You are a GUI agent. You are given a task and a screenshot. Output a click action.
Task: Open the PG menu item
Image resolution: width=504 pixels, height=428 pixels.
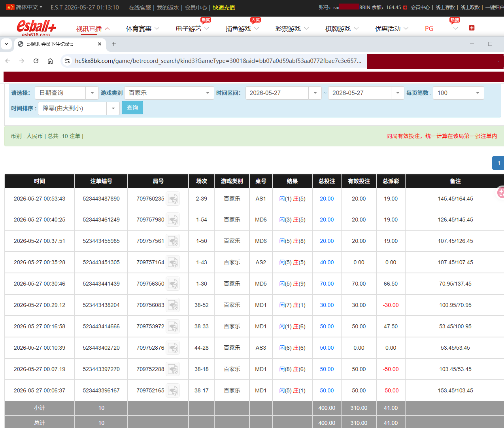click(429, 28)
